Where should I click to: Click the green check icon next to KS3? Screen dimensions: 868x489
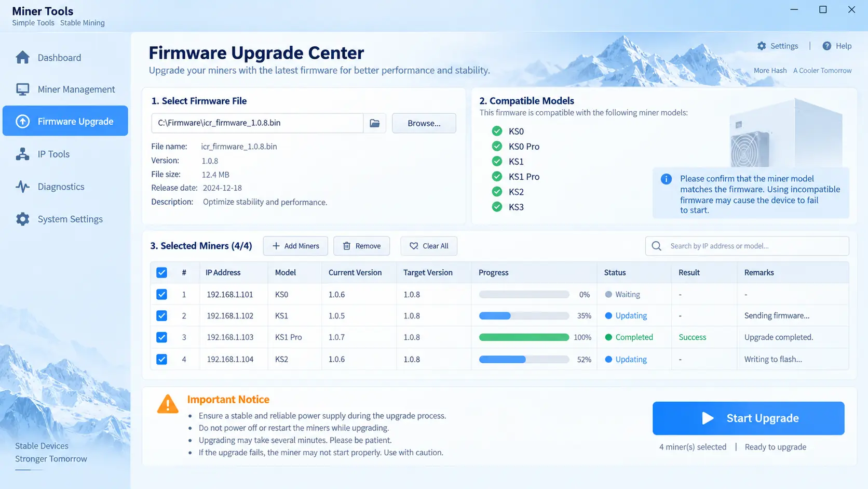[497, 206]
